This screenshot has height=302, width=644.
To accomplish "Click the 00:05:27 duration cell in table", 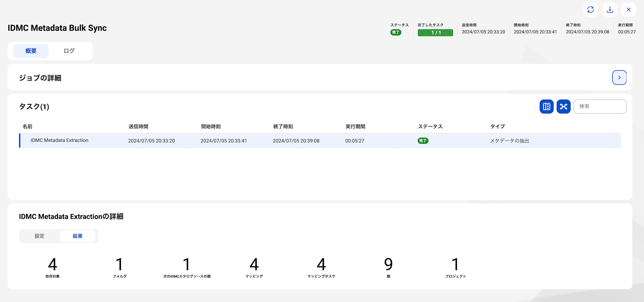I will (x=355, y=141).
